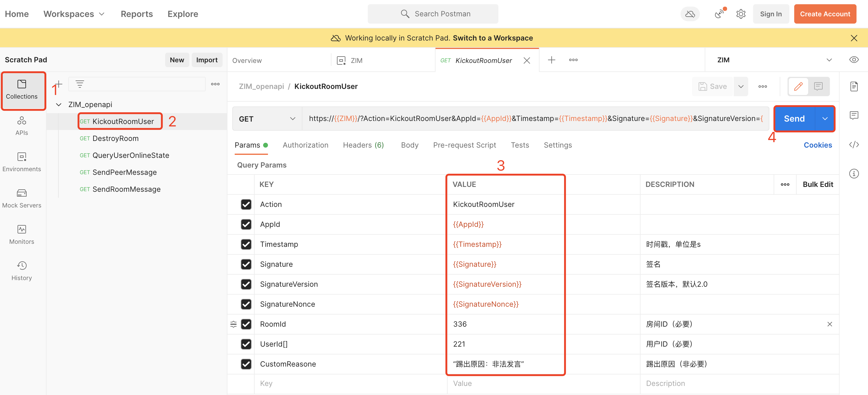Open the SendPeerMessage request
This screenshot has width=868, height=395.
pos(118,173)
